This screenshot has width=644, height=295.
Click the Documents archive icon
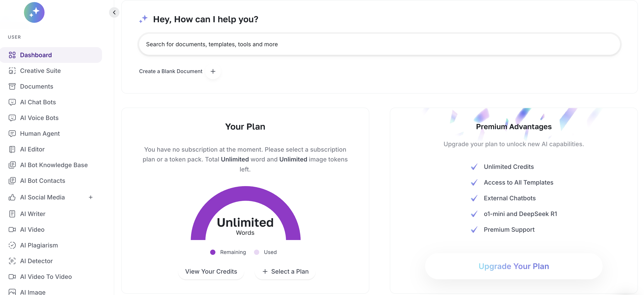click(12, 86)
